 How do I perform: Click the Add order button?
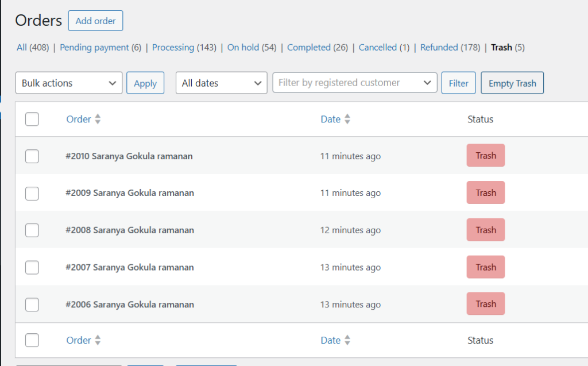coord(95,21)
